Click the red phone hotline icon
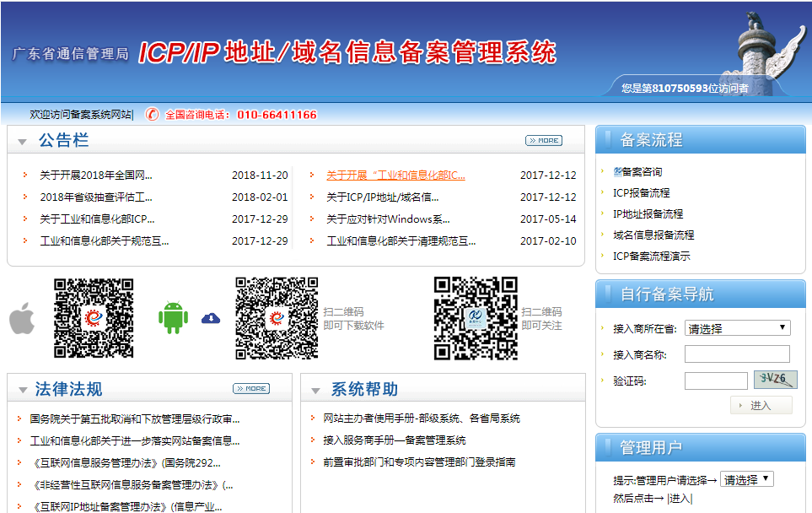 coord(152,115)
